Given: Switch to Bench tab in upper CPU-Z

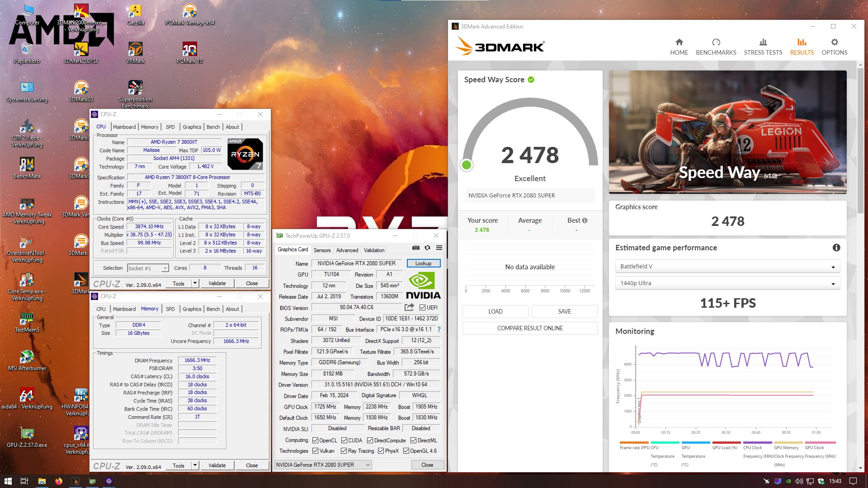Looking at the screenshot, I should [213, 127].
